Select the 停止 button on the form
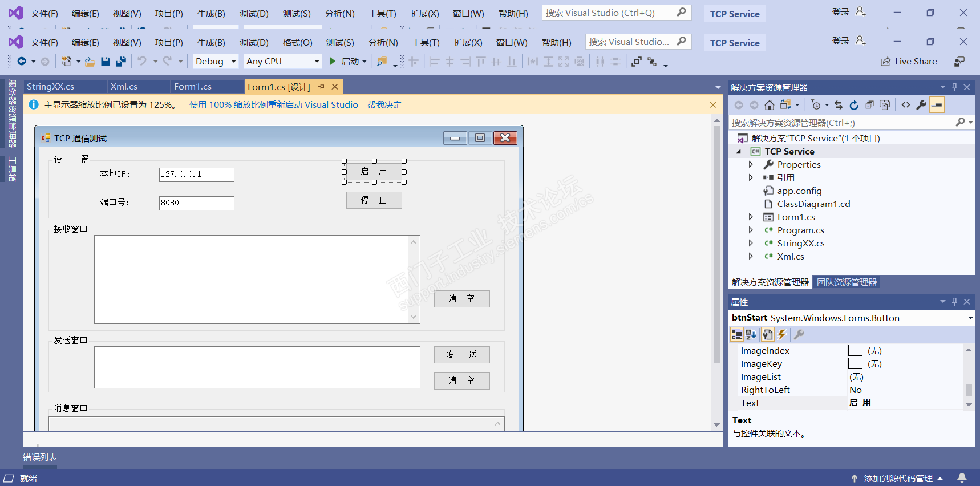Viewport: 980px width, 486px height. click(x=374, y=200)
